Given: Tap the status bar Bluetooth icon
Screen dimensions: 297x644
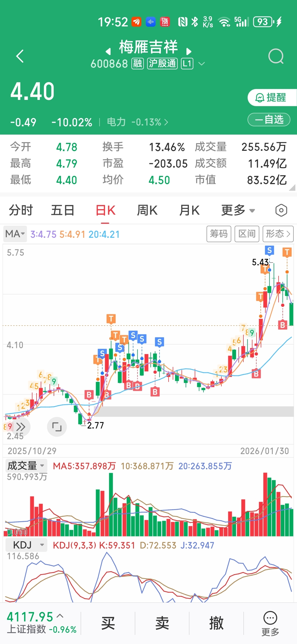Looking at the screenshot, I should click(195, 22).
